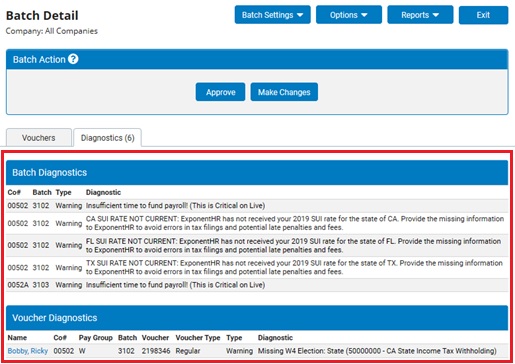Expand the Options dropdown menu
This screenshot has width=515, height=364.
pos(349,15)
